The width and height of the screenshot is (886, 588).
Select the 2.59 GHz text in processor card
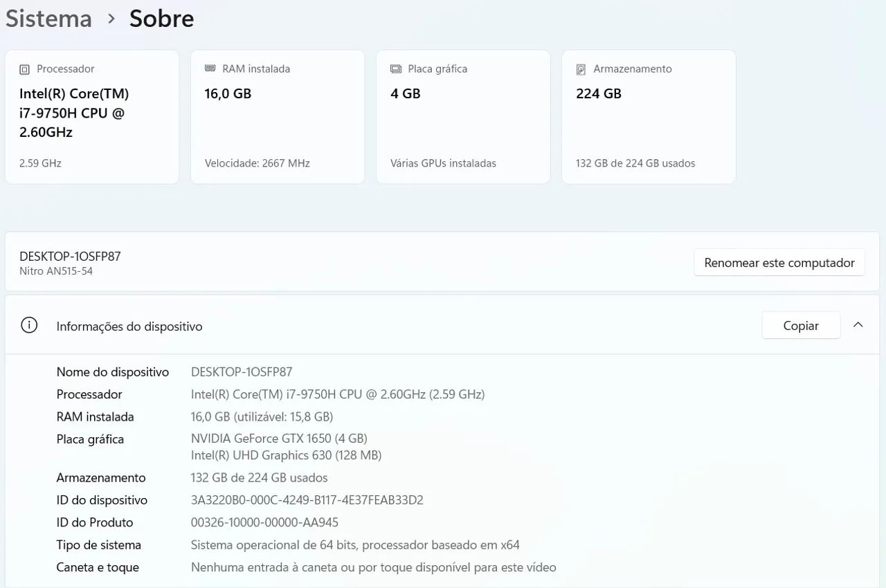tap(40, 163)
